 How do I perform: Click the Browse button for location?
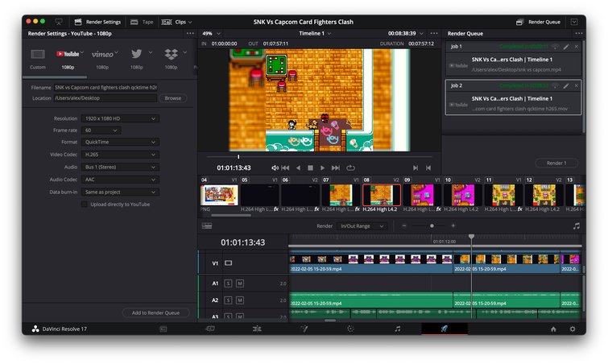pos(173,98)
